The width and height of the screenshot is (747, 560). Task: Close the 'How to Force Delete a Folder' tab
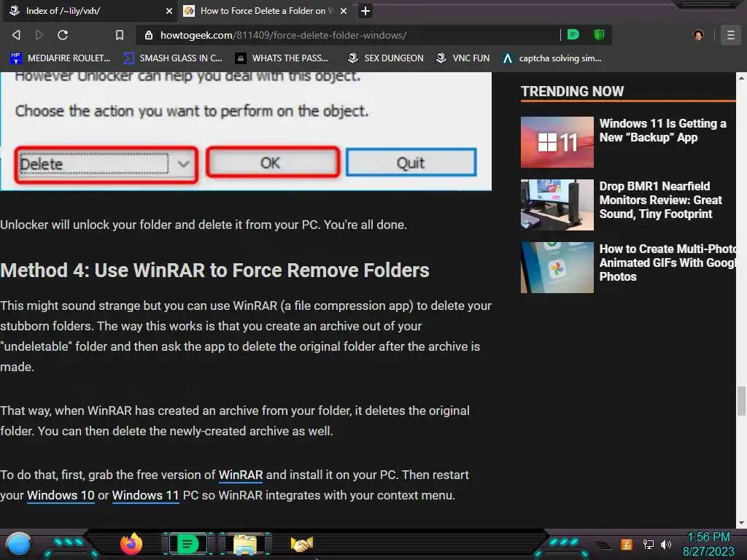pyautogui.click(x=343, y=11)
